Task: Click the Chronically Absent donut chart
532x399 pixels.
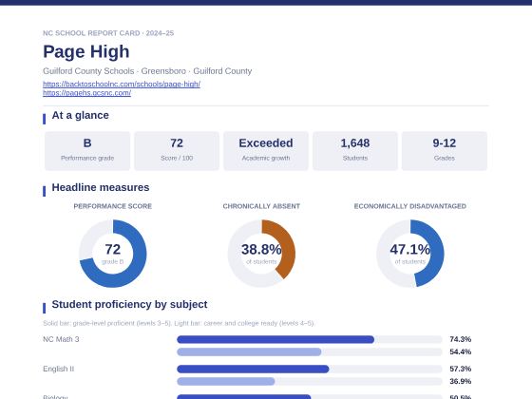Action: [261, 254]
